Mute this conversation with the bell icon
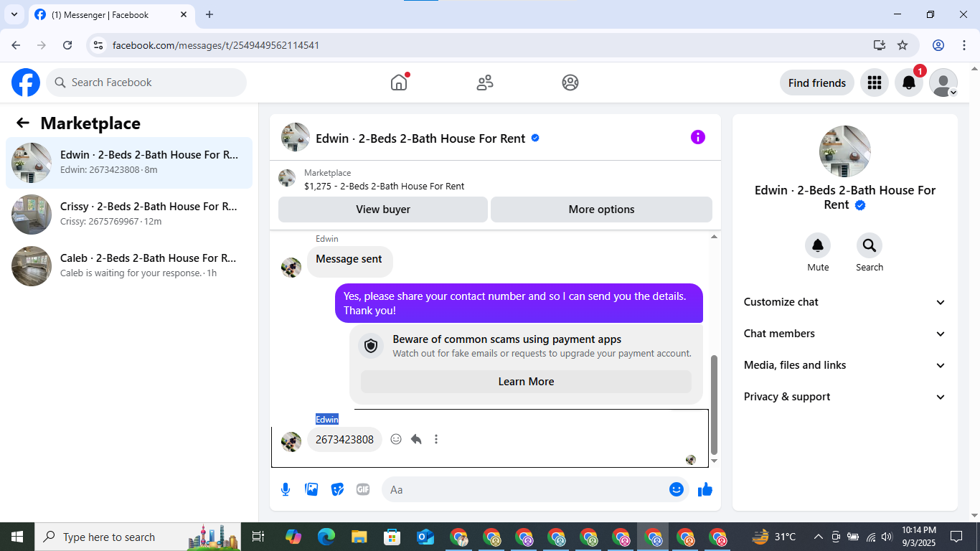Screen dimensions: 980x551 pyautogui.click(x=818, y=246)
